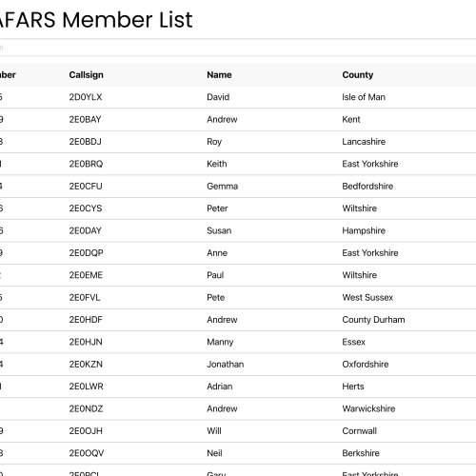Click callsign 2E0OJH for Will
Screen dimensions: 476x476
[86, 431]
